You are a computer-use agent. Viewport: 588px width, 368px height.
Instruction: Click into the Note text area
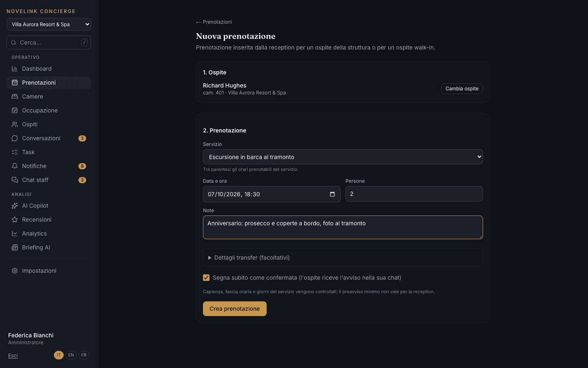click(x=343, y=227)
